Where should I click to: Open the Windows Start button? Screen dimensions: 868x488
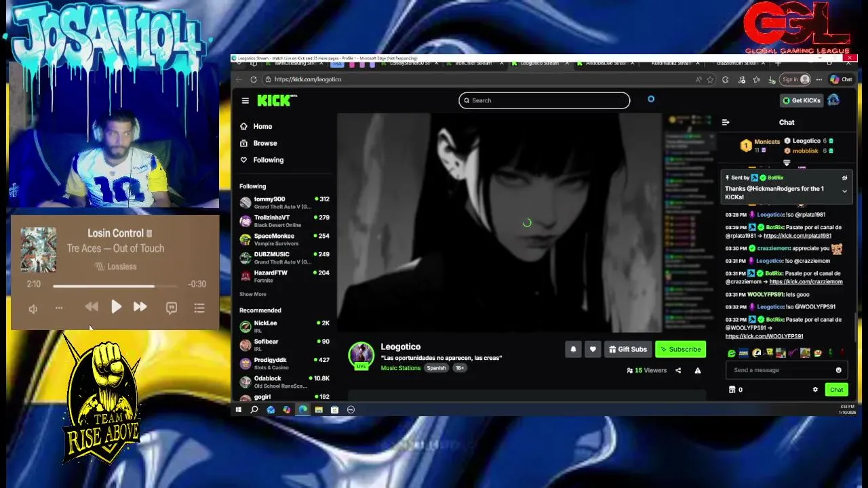(x=238, y=409)
